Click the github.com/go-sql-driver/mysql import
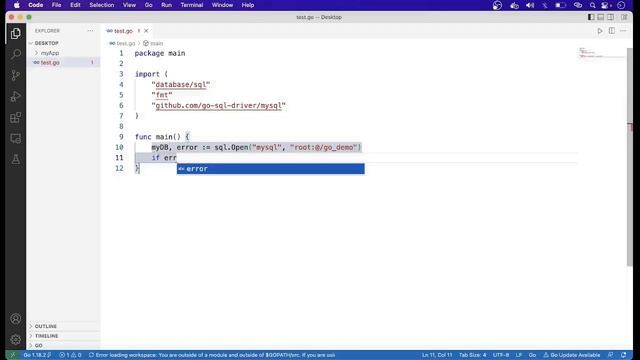 pyautogui.click(x=218, y=105)
